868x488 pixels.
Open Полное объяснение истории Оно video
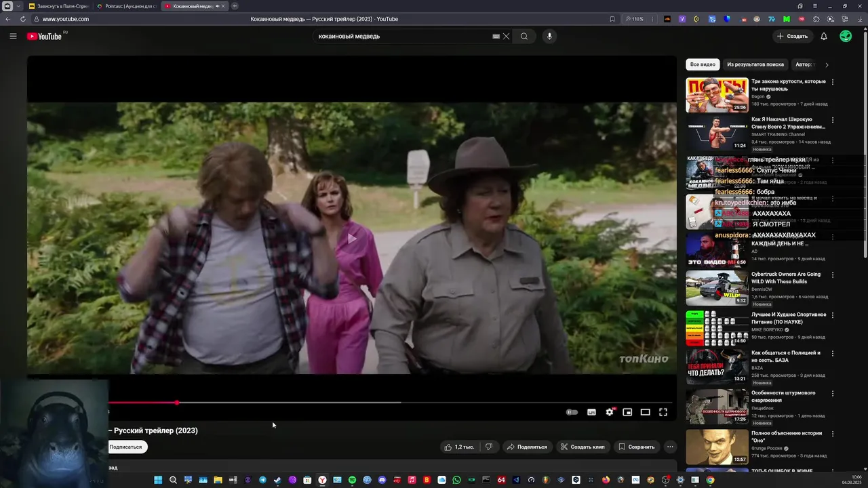[717, 446]
